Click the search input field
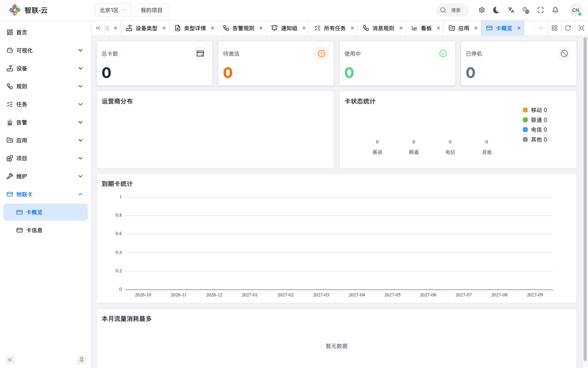 tap(452, 10)
